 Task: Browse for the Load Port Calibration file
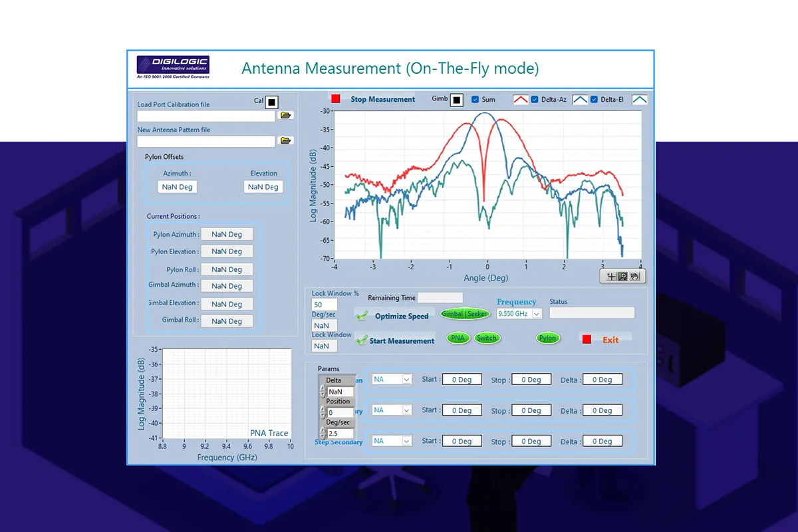coord(286,115)
